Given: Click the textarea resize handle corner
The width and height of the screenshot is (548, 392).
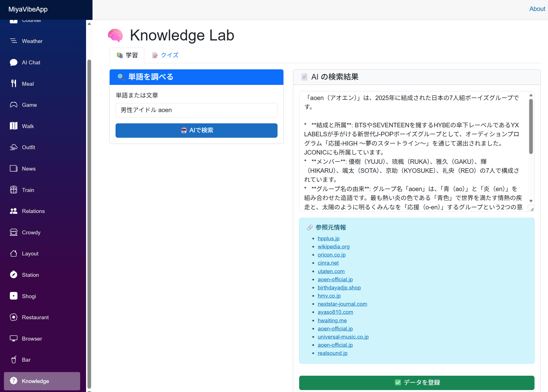Looking at the screenshot, I should (532, 209).
